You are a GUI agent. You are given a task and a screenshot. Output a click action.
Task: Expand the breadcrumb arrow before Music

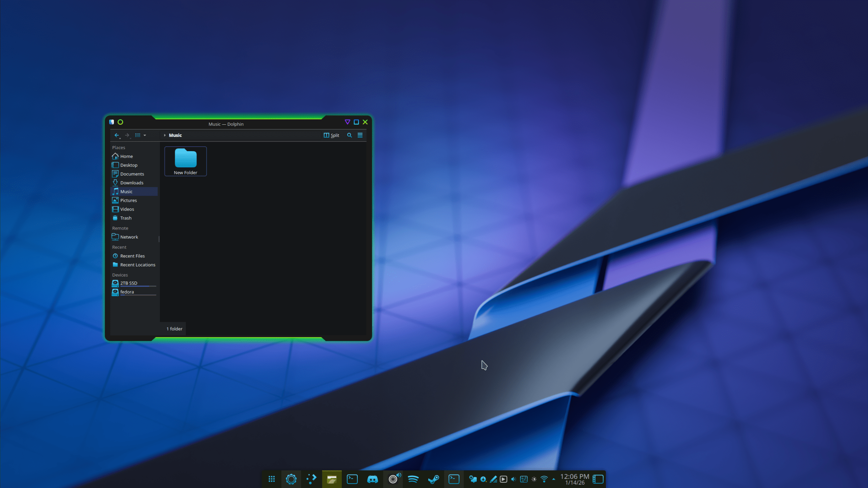pos(165,135)
